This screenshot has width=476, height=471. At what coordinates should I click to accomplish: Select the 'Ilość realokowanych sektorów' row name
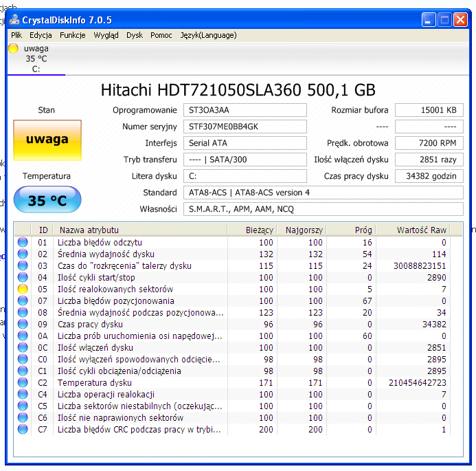[x=115, y=289]
